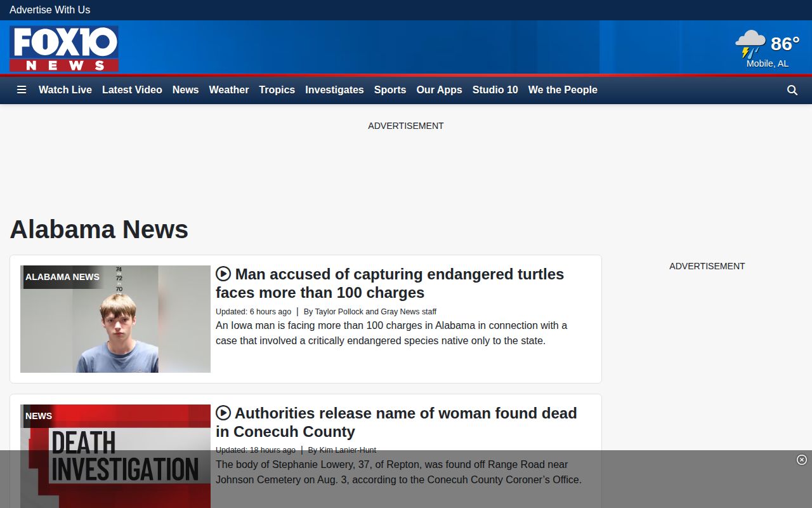Image resolution: width=812 pixels, height=508 pixels.
Task: Open the Watch Live menu item
Action: pos(65,90)
